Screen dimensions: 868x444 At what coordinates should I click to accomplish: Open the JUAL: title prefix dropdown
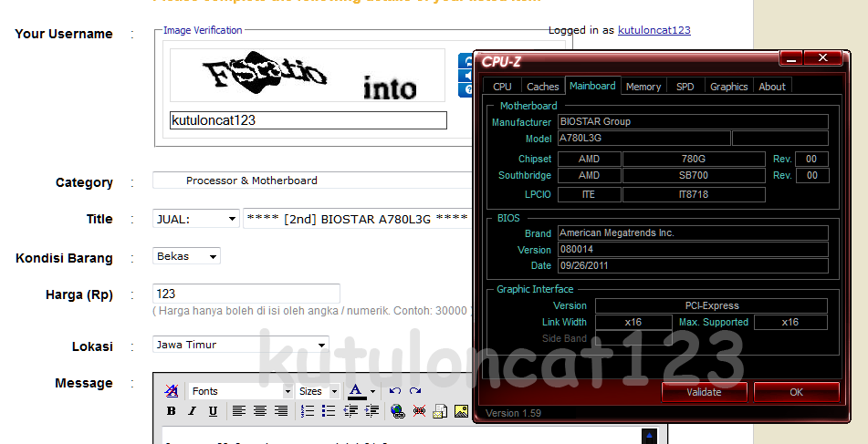(x=196, y=219)
